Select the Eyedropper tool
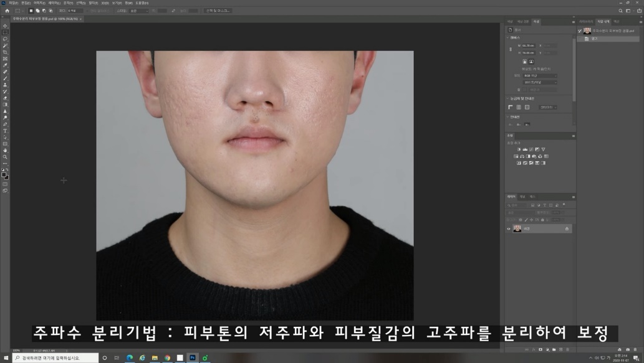The height and width of the screenshot is (363, 644). coord(5,65)
